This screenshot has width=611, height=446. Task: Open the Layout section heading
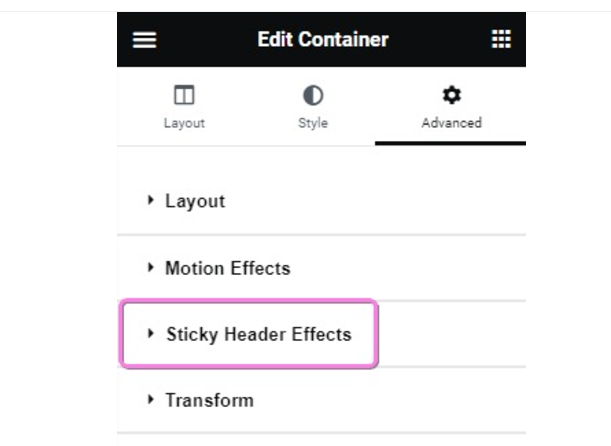195,201
